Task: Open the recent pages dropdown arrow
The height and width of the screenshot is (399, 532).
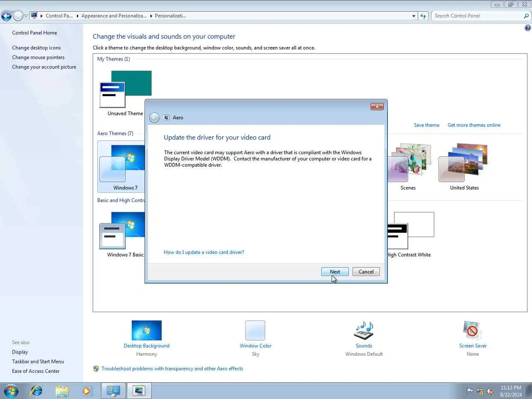Action: (26, 16)
